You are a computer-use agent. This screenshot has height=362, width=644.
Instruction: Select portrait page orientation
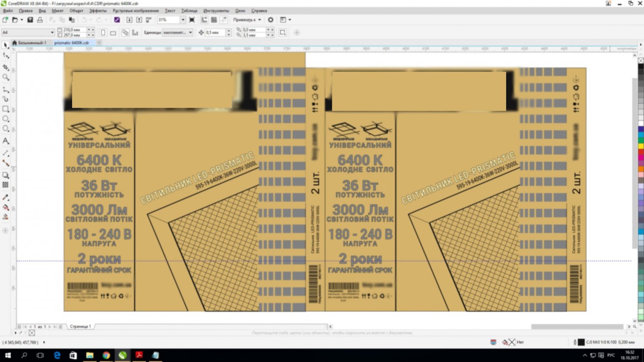pyautogui.click(x=103, y=33)
